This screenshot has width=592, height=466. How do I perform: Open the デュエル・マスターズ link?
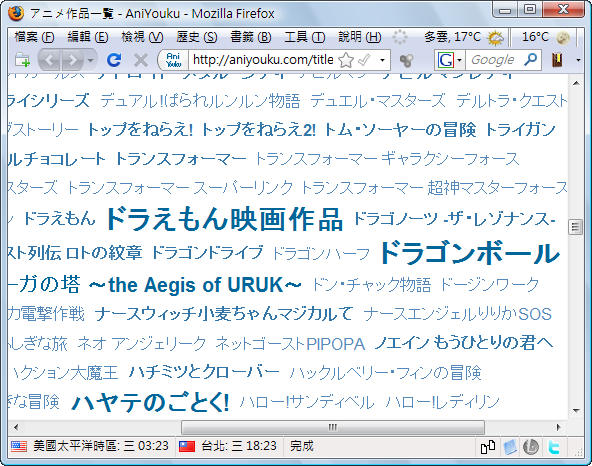(378, 101)
